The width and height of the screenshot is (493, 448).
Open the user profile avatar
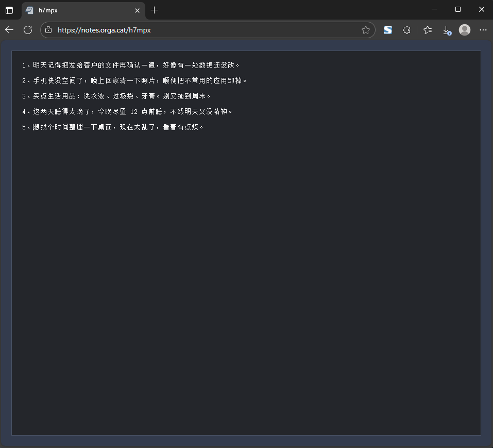(x=465, y=30)
